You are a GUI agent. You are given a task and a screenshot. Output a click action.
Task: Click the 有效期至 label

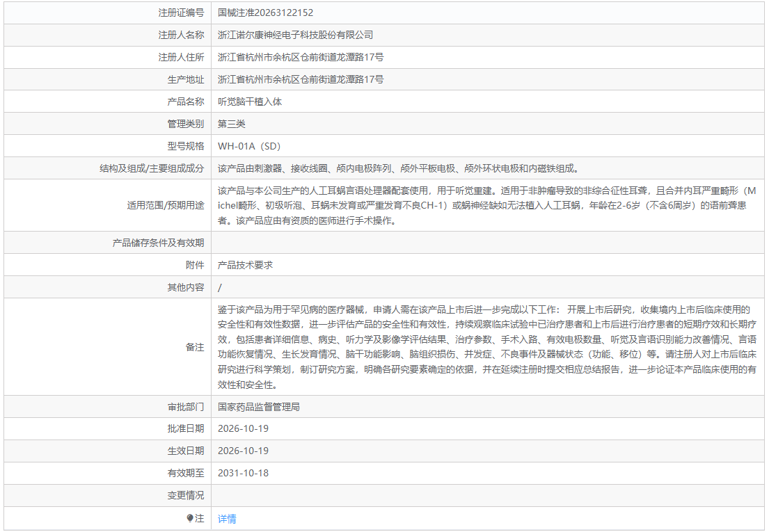(x=185, y=473)
